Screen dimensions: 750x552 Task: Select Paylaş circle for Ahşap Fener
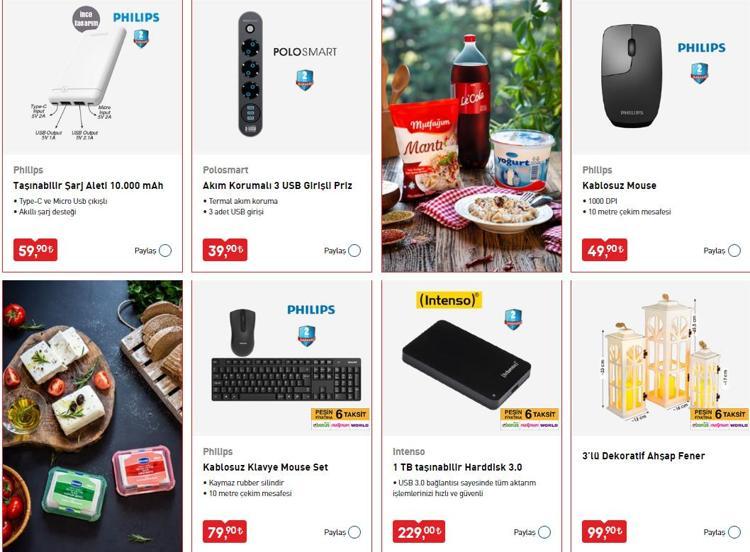click(734, 532)
